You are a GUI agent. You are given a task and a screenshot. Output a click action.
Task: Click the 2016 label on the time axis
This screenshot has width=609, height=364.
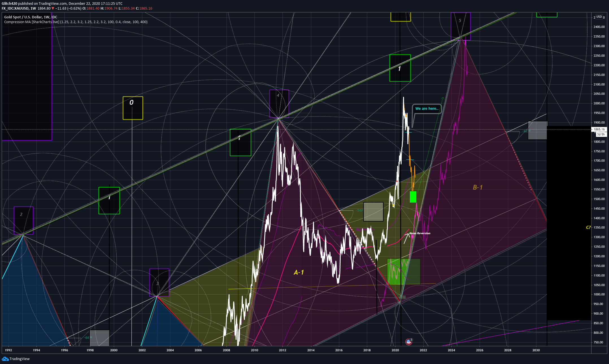click(x=339, y=350)
